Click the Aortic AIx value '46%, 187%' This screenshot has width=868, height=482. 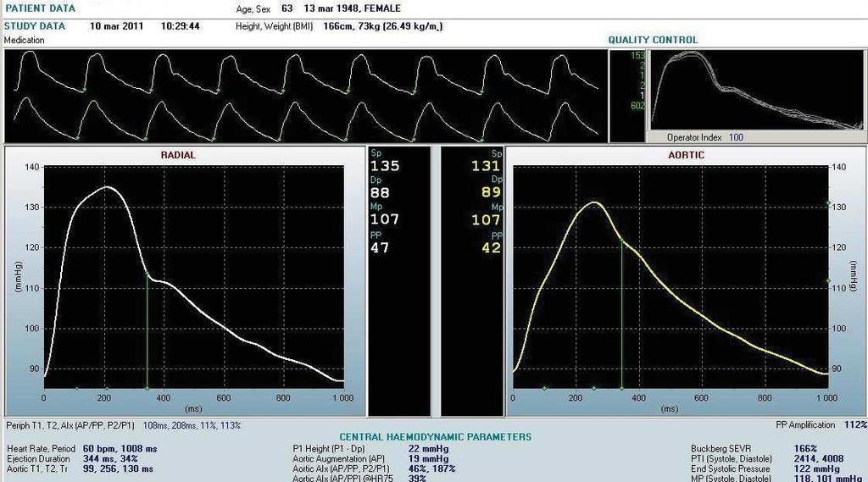431,468
